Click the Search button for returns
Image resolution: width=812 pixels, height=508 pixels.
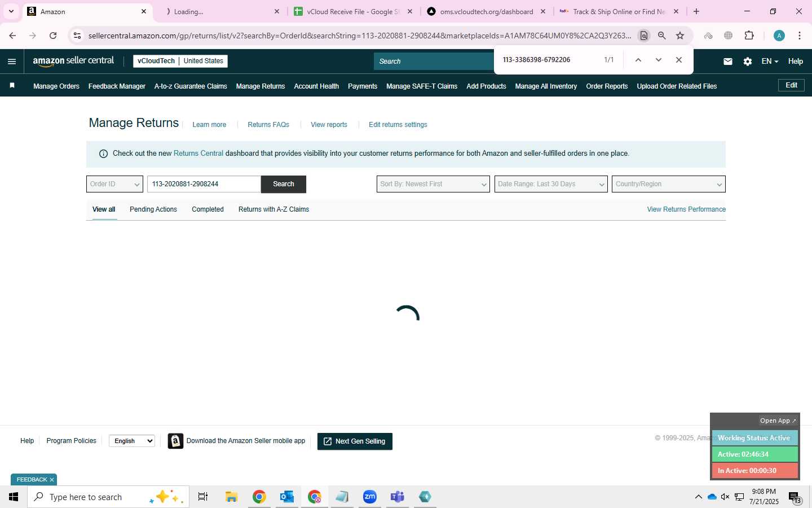(x=284, y=184)
